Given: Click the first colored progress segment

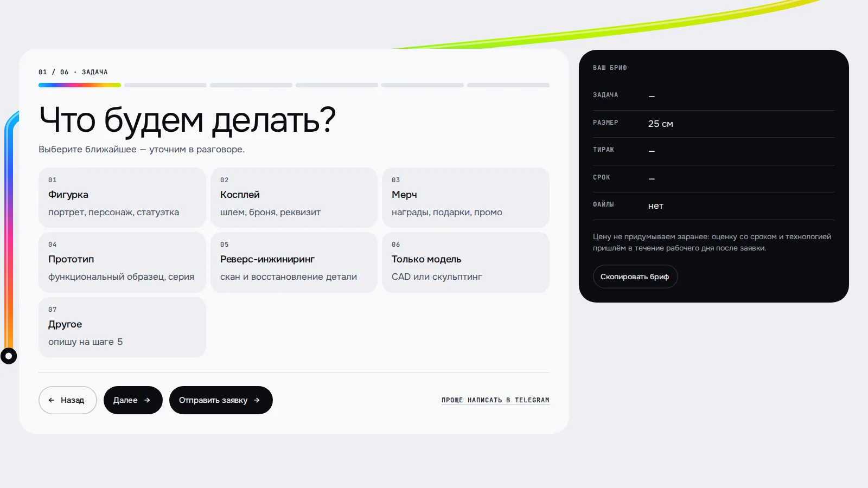Looking at the screenshot, I should coord(80,85).
